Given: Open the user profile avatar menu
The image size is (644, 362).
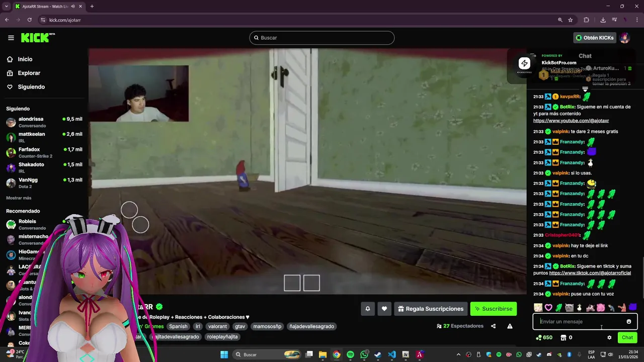Looking at the screenshot, I should [x=625, y=38].
